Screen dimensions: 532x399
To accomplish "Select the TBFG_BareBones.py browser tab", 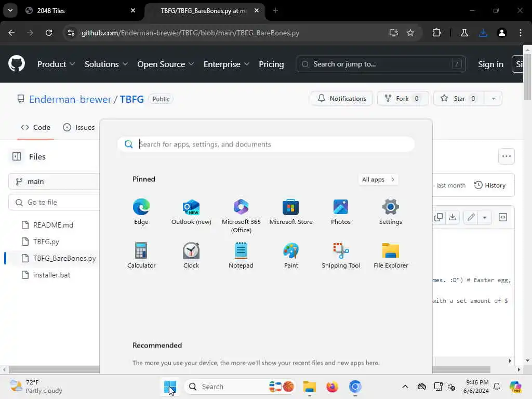I will click(205, 10).
